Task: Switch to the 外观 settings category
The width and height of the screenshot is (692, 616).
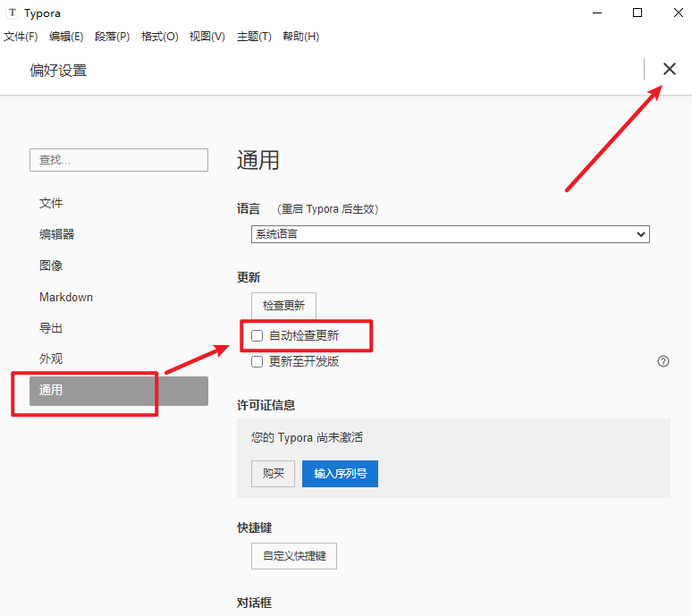Action: point(51,359)
